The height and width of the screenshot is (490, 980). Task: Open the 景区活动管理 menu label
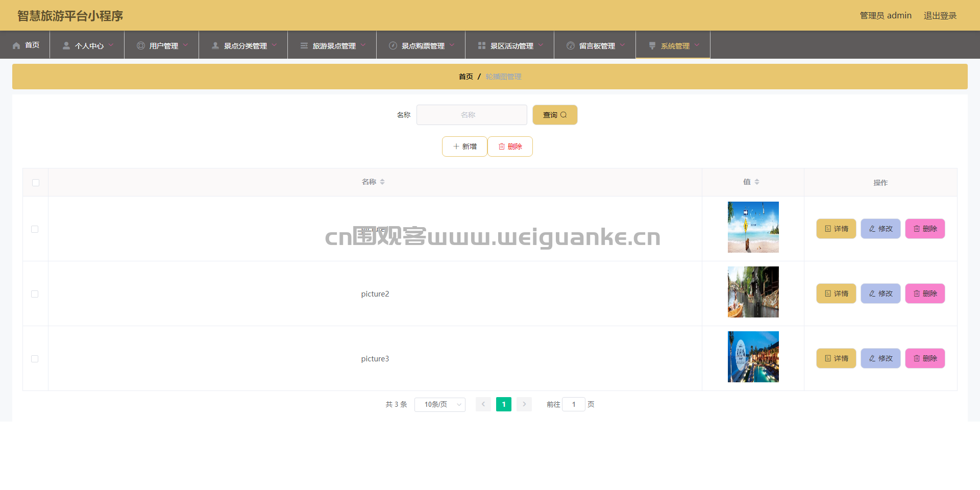click(512, 46)
